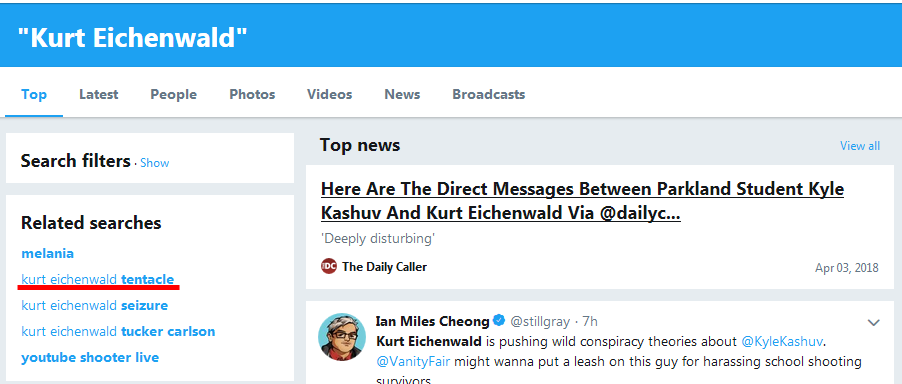The height and width of the screenshot is (384, 902).
Task: Open related search kurt eichenwald tucker carlson
Action: (x=118, y=332)
